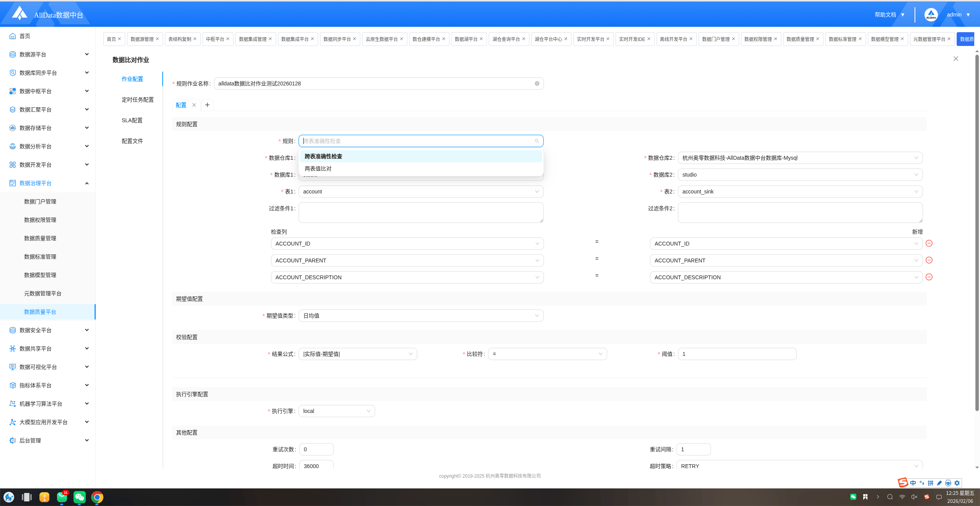Viewport: 980px width, 506px height.
Task: Click the plus icon to add config tab
Action: (207, 105)
